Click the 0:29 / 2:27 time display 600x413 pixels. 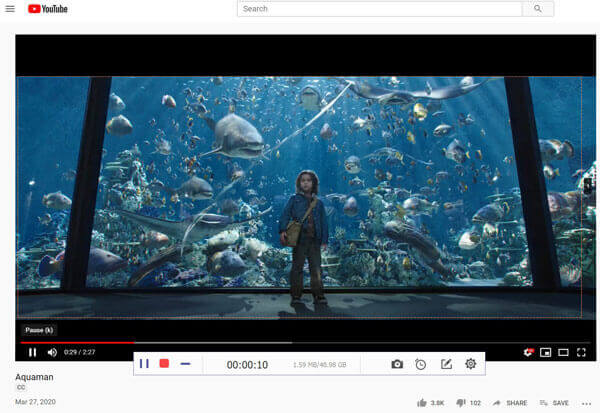click(x=80, y=352)
